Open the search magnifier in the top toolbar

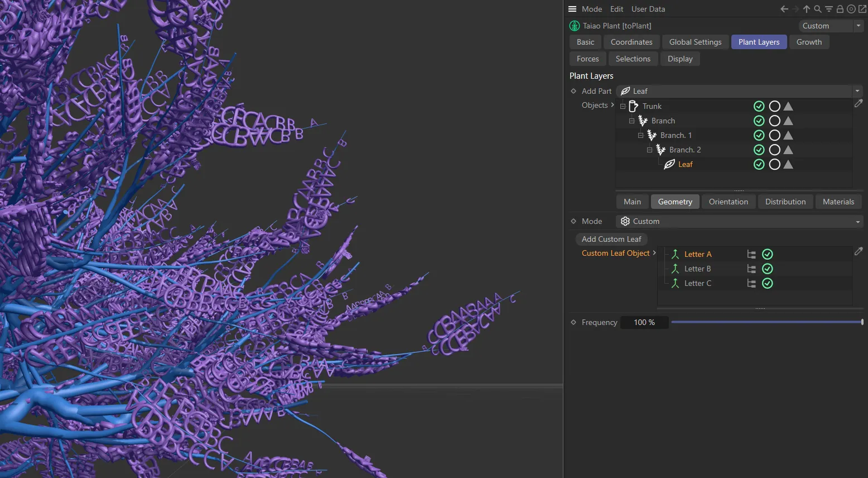click(817, 9)
